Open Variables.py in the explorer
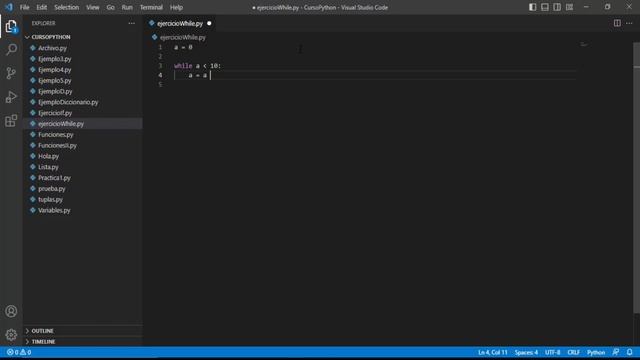Screen dimensions: 640x360 point(54,210)
